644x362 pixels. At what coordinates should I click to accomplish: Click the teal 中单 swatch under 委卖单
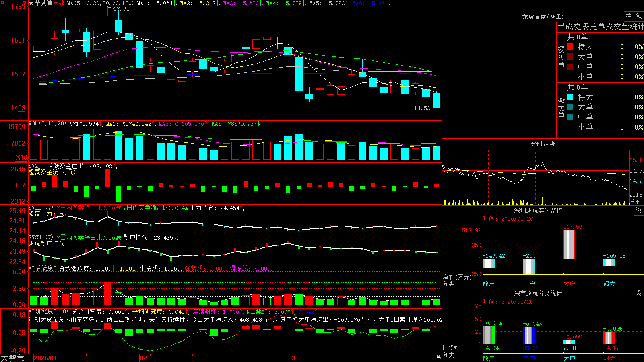[570, 117]
